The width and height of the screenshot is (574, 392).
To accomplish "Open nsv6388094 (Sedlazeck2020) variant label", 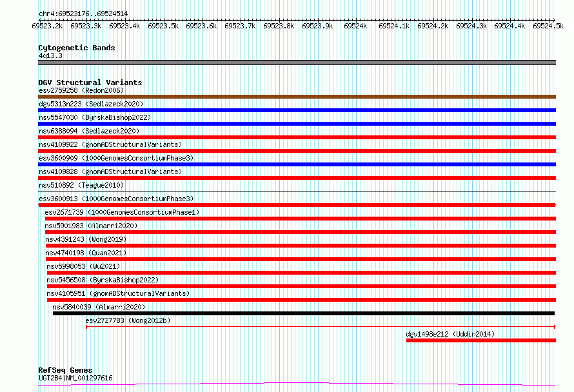I will [x=89, y=131].
